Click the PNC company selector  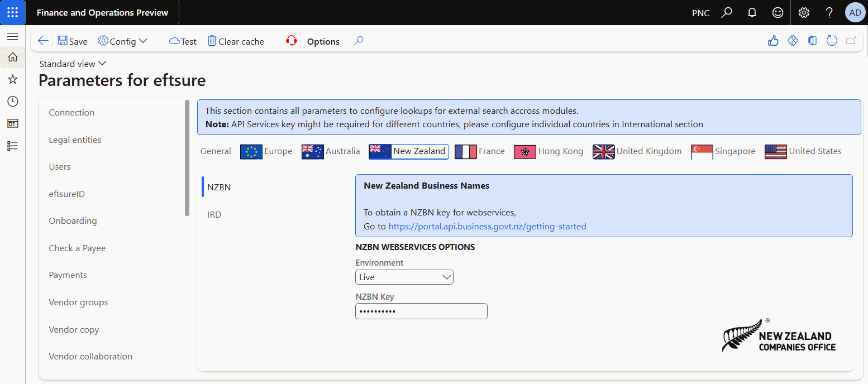click(700, 13)
